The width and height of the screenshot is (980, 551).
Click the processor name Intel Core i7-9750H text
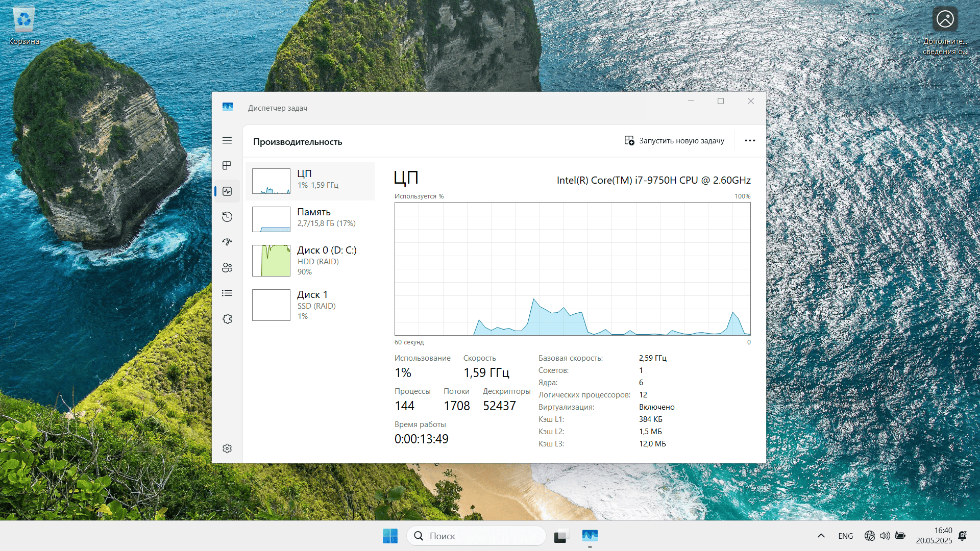tap(653, 180)
